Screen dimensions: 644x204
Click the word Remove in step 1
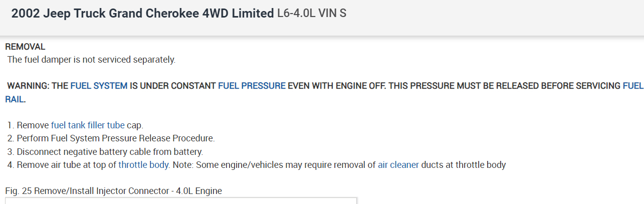pyautogui.click(x=33, y=125)
